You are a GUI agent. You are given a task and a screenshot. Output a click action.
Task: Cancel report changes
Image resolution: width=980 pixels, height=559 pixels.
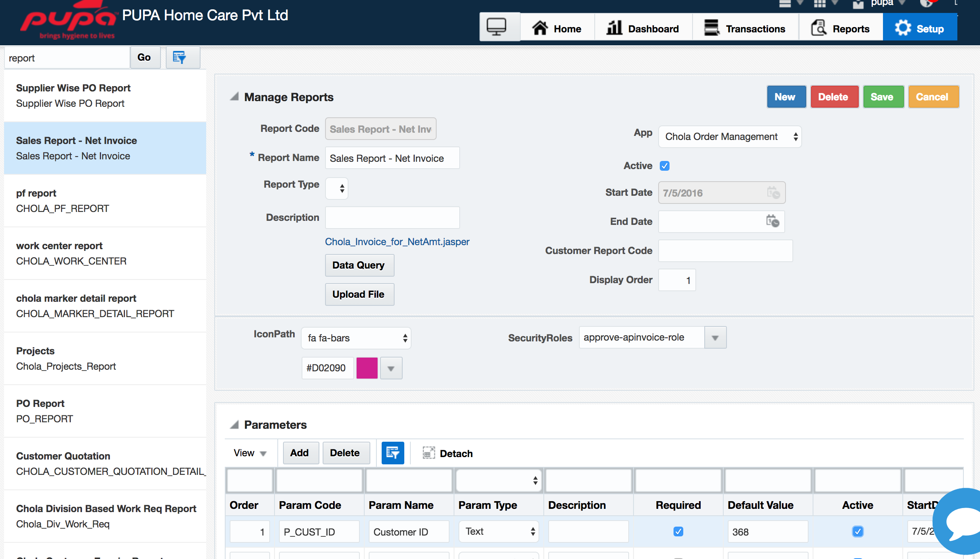tap(934, 97)
